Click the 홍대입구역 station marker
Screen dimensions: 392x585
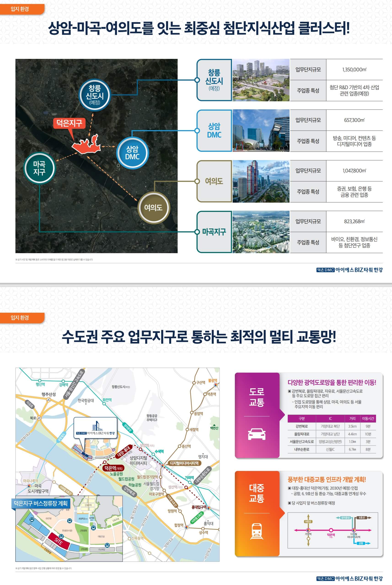(x=209, y=508)
